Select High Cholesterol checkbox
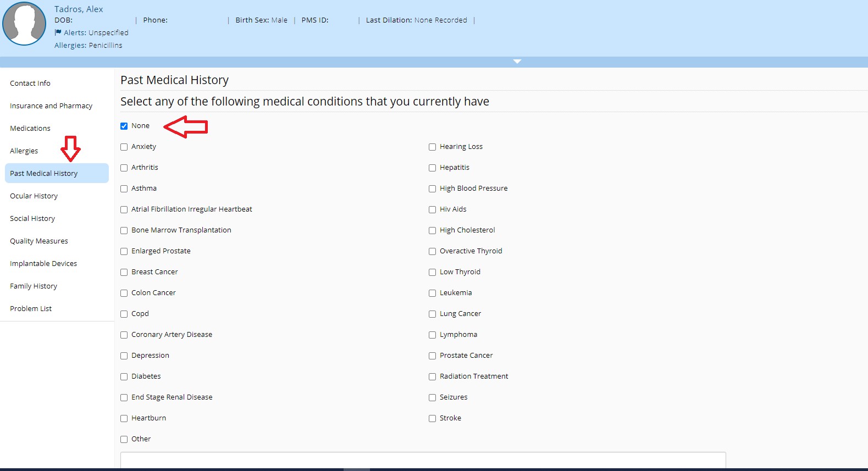 pyautogui.click(x=433, y=230)
